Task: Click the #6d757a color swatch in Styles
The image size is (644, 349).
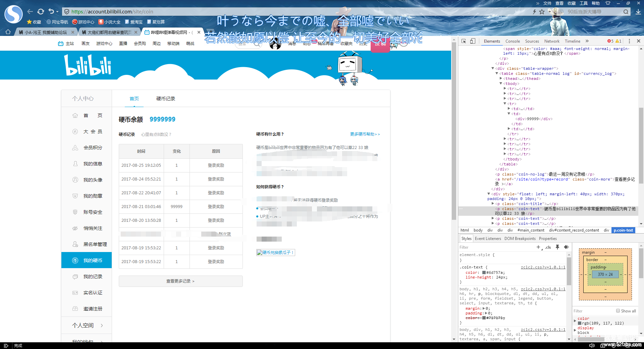Action: point(484,272)
